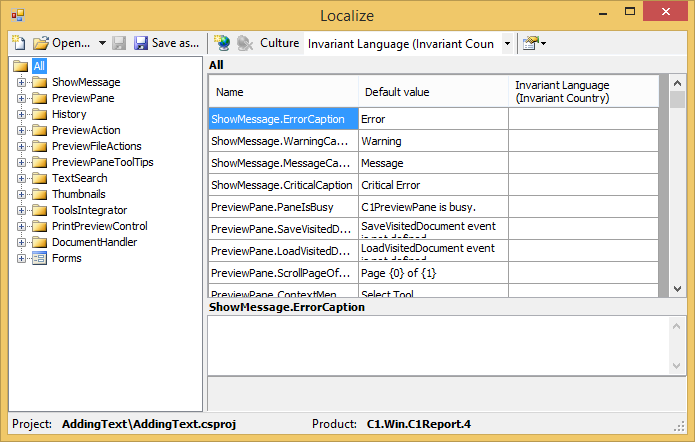Open the Culture language dropdown
This screenshot has width=695, height=442.
(x=507, y=43)
